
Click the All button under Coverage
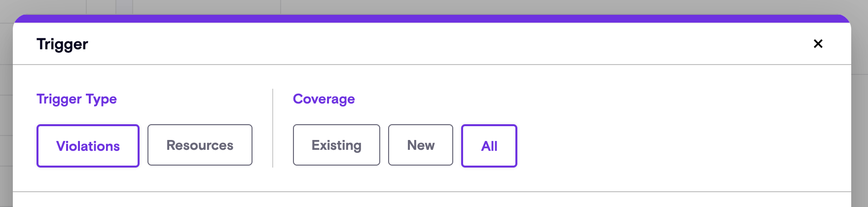click(489, 146)
